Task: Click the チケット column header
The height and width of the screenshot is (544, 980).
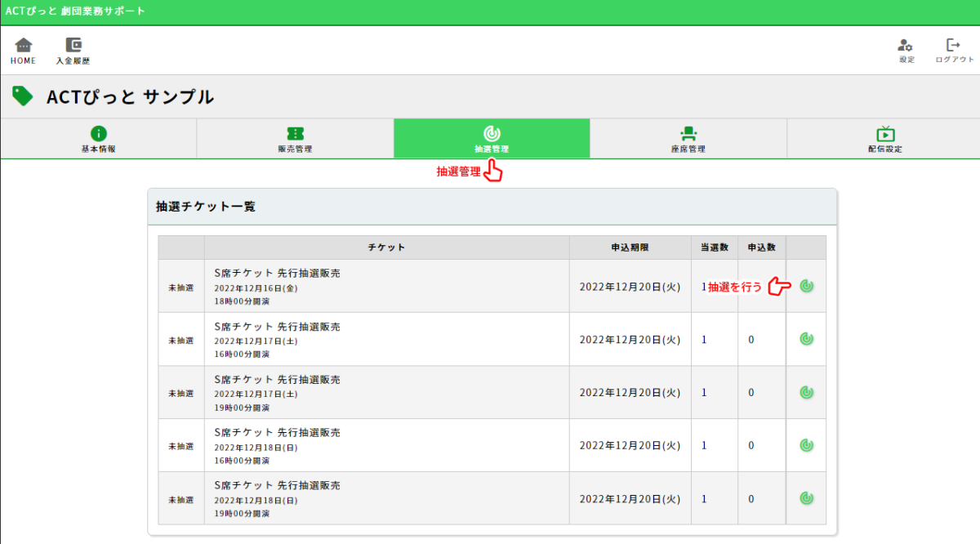Action: (386, 247)
